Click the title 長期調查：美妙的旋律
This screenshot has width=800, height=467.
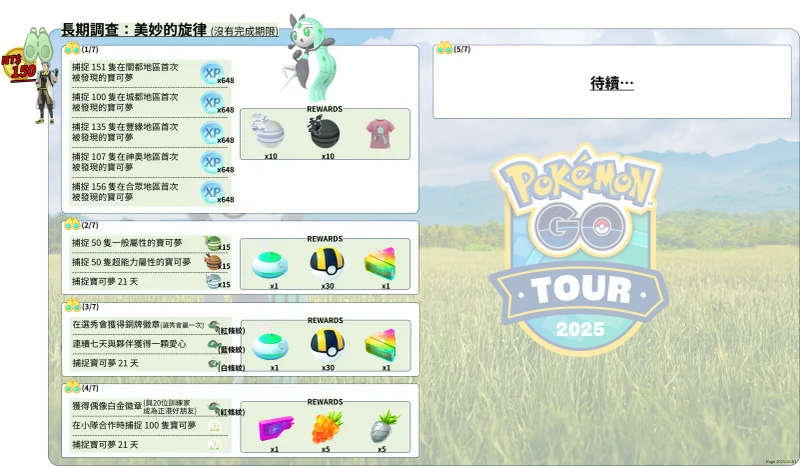[134, 30]
